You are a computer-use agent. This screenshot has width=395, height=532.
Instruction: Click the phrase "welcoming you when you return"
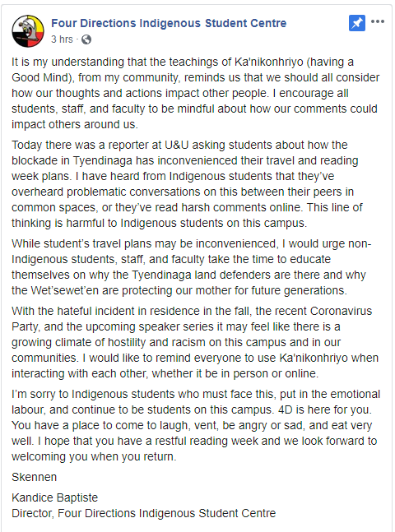[93, 456]
